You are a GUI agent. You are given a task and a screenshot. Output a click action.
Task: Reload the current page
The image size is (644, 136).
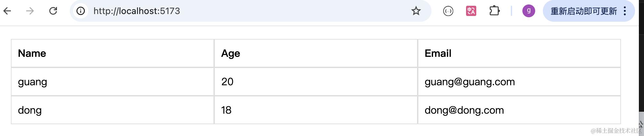(x=53, y=11)
